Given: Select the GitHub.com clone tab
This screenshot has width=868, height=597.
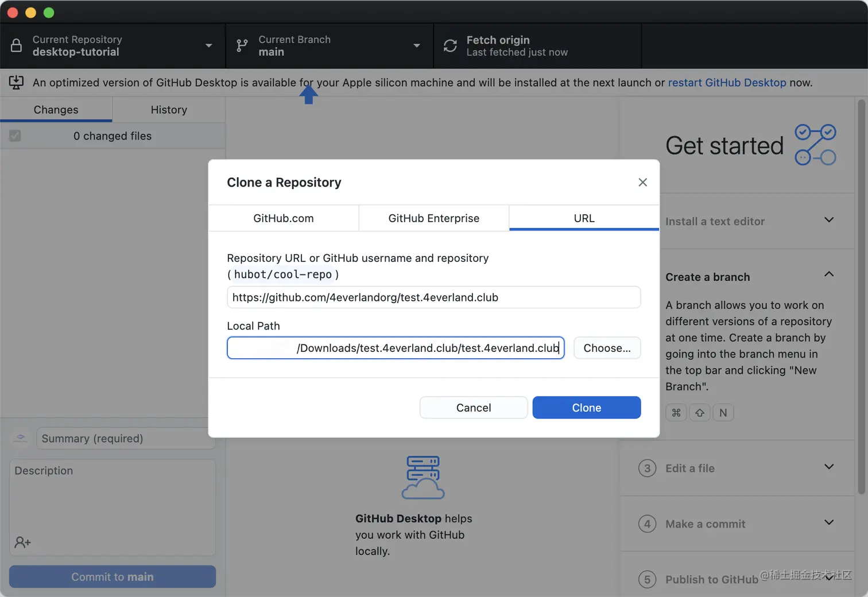Looking at the screenshot, I should [284, 218].
